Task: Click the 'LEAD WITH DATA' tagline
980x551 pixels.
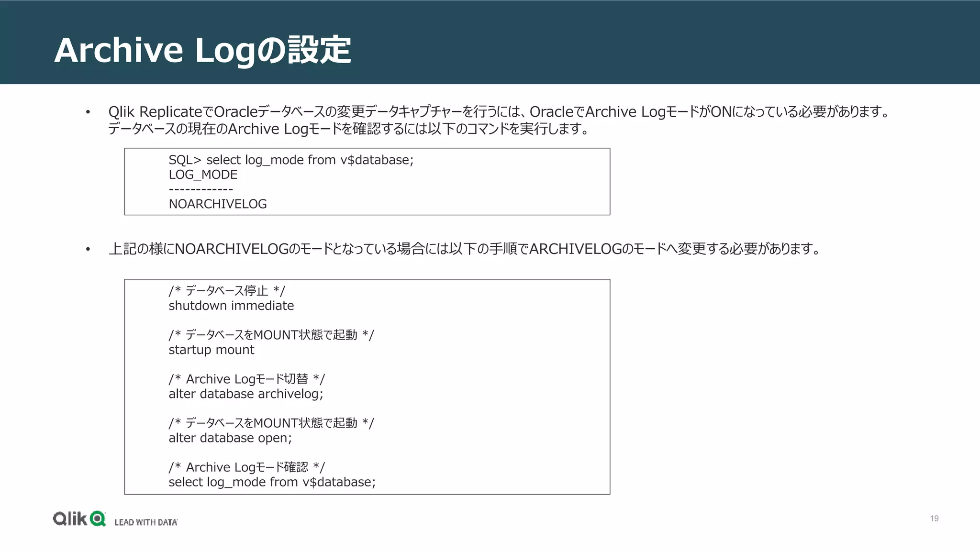Action: tap(146, 522)
